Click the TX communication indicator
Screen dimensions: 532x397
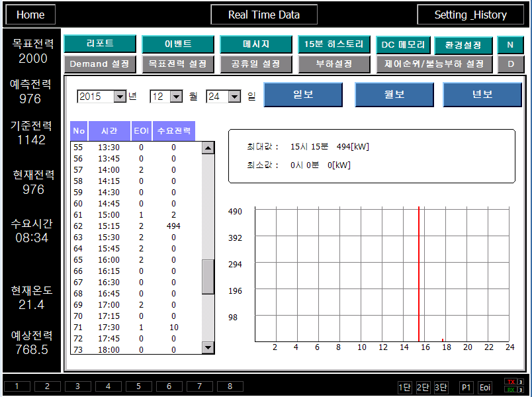(511, 382)
